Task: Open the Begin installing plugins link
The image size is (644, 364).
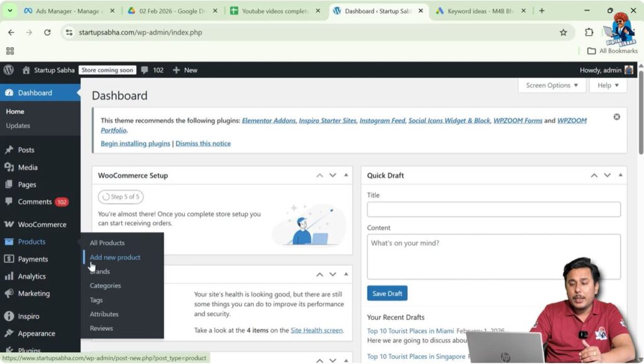Action: point(135,143)
